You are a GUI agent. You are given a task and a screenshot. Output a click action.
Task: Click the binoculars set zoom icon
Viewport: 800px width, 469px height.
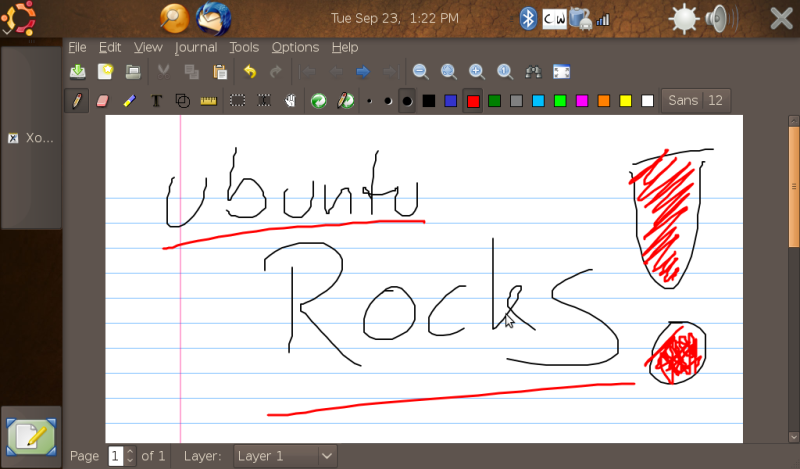(x=533, y=72)
